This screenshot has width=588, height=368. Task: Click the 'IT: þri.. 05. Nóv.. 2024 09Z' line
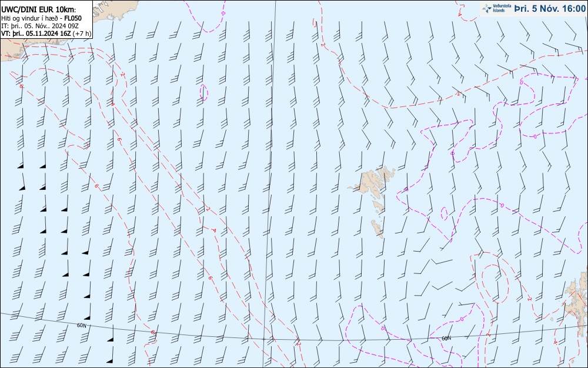(x=40, y=26)
